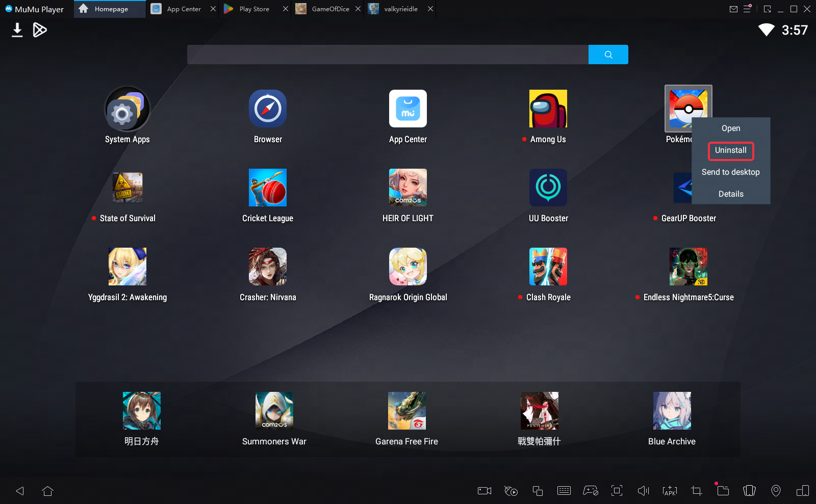Screen dimensions: 816x504
Task: Click the fullscreen icon in bottom toolbar
Action: point(617,491)
